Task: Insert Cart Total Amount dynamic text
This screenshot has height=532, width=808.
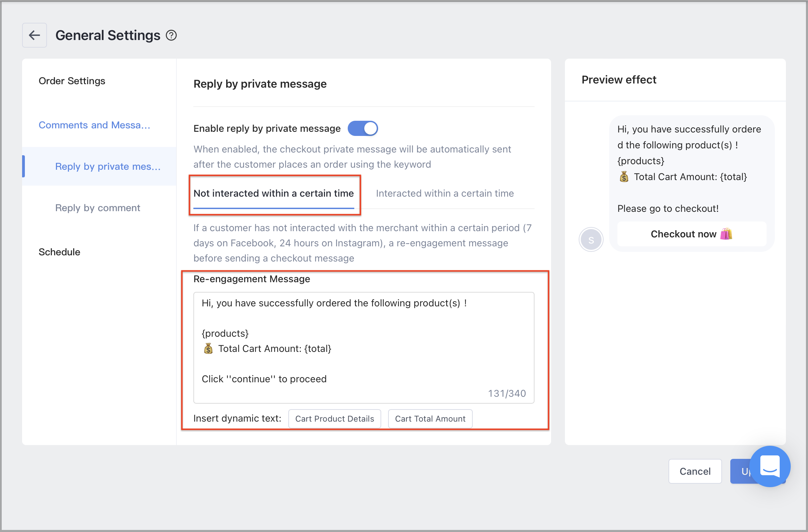Action: click(430, 418)
